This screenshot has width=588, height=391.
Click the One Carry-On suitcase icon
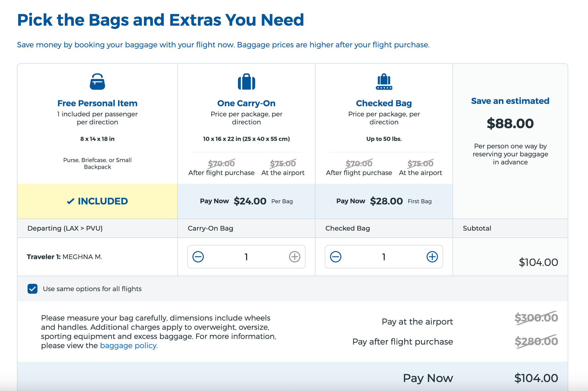[246, 82]
